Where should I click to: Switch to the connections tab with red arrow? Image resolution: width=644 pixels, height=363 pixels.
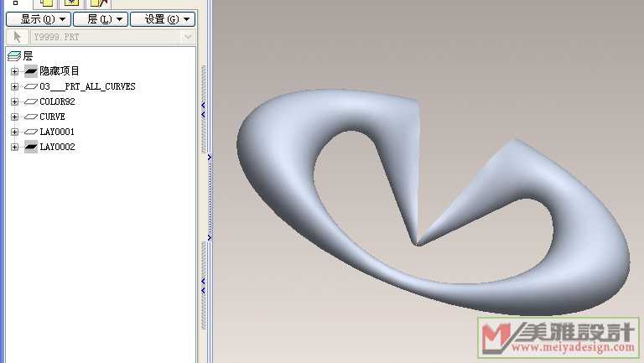pyautogui.click(x=99, y=3)
